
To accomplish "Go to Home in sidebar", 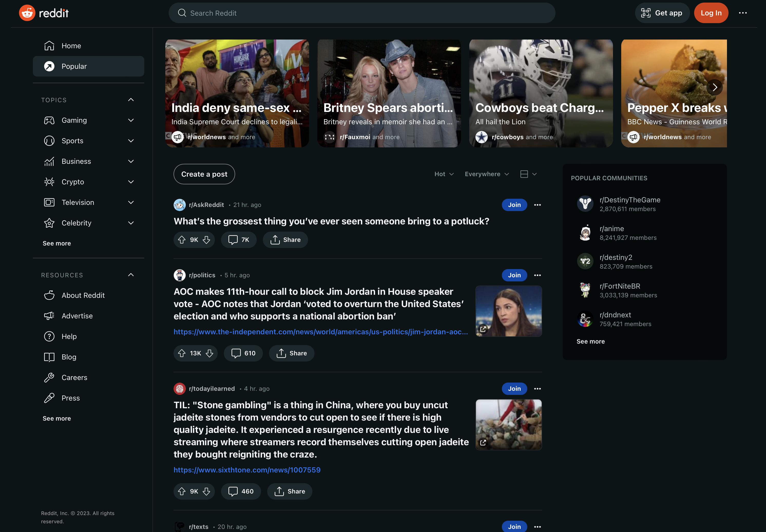I will 88,46.
